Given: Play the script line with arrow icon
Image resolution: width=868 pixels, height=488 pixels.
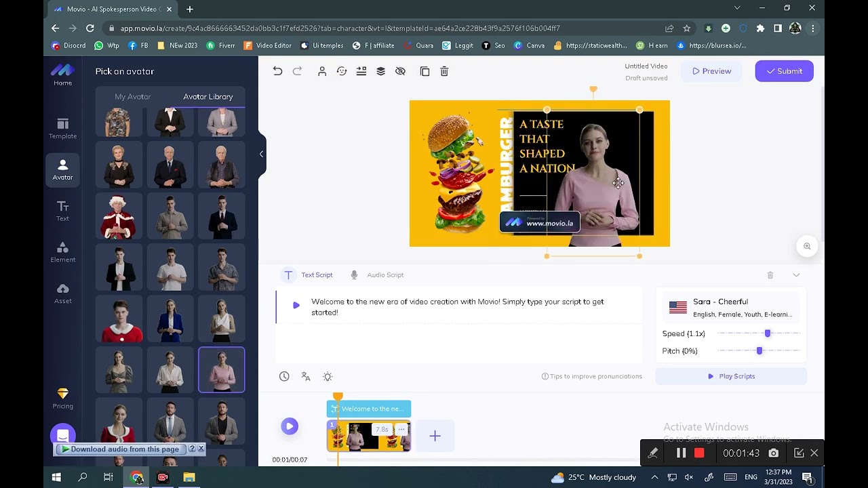Looking at the screenshot, I should [296, 305].
